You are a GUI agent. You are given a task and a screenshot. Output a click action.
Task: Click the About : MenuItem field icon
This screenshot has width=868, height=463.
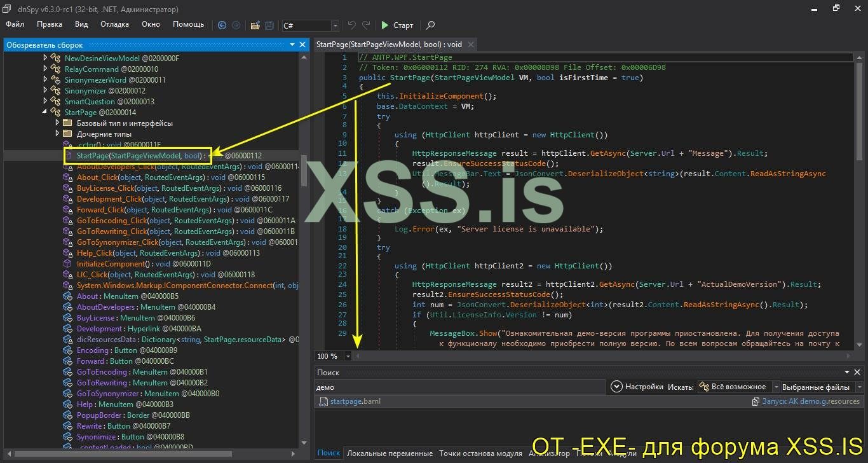(x=68, y=296)
